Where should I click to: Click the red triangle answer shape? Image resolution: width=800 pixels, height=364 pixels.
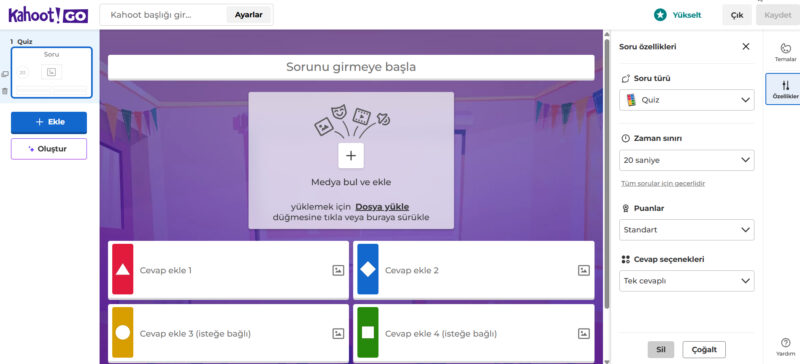click(x=122, y=270)
